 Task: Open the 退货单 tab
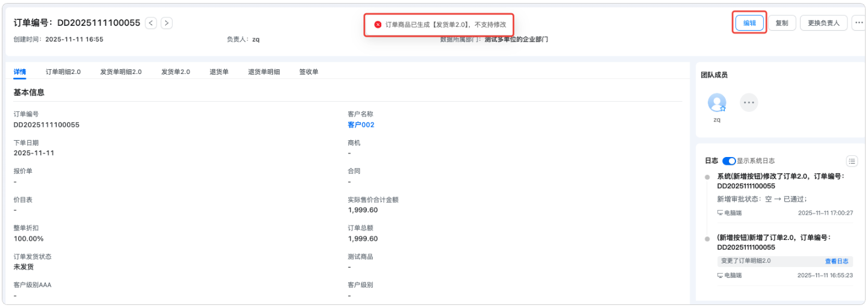(x=219, y=72)
